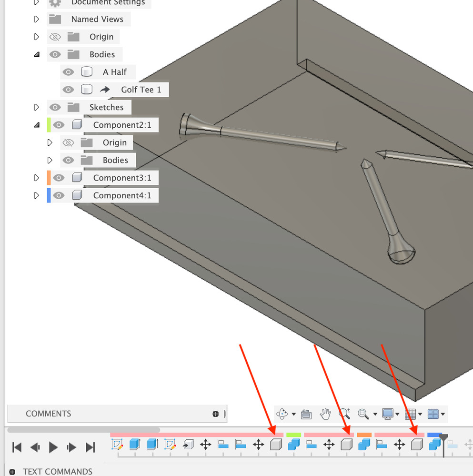This screenshot has width=473, height=476.
Task: Open Display Settings monitor icon
Action: tap(388, 414)
